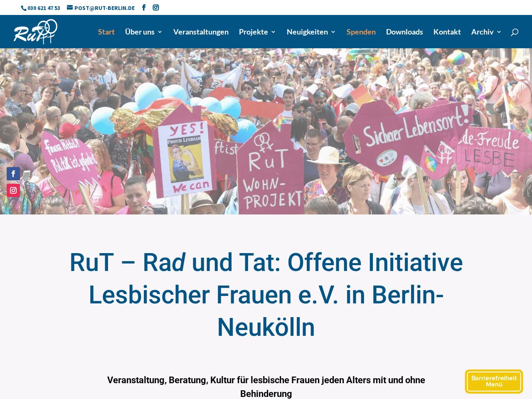Image resolution: width=532 pixels, height=399 pixels.
Task: Click the crowd demonstration banner image
Action: (266, 131)
